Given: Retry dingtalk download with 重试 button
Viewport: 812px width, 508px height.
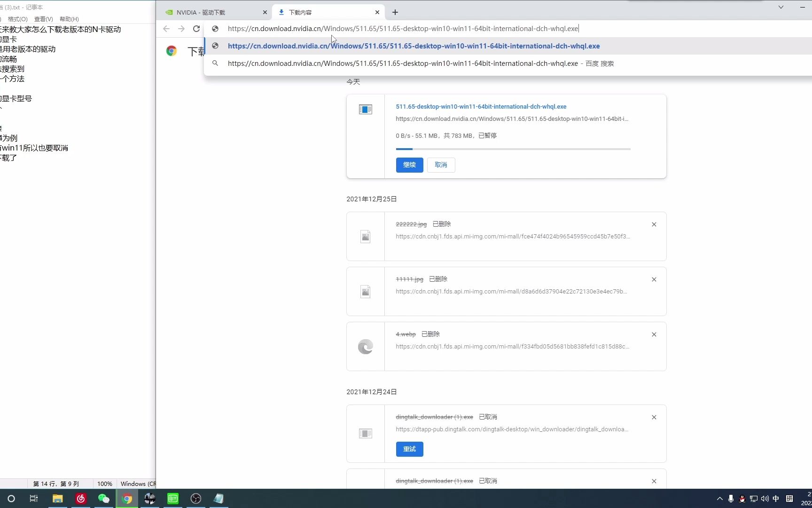Looking at the screenshot, I should (409, 449).
